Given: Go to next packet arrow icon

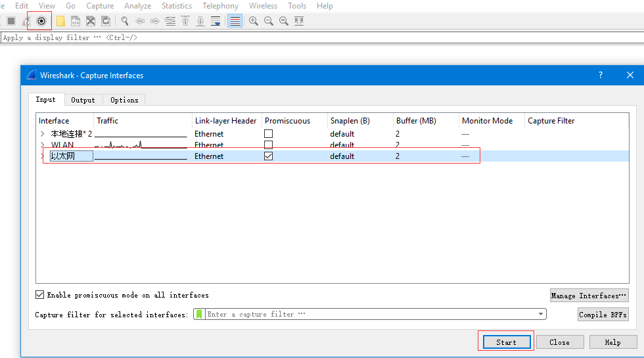Looking at the screenshot, I should click(x=155, y=21).
